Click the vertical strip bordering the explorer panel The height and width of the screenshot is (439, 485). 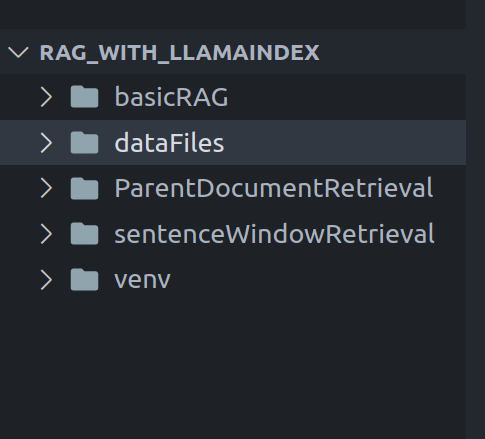[x=475, y=219]
